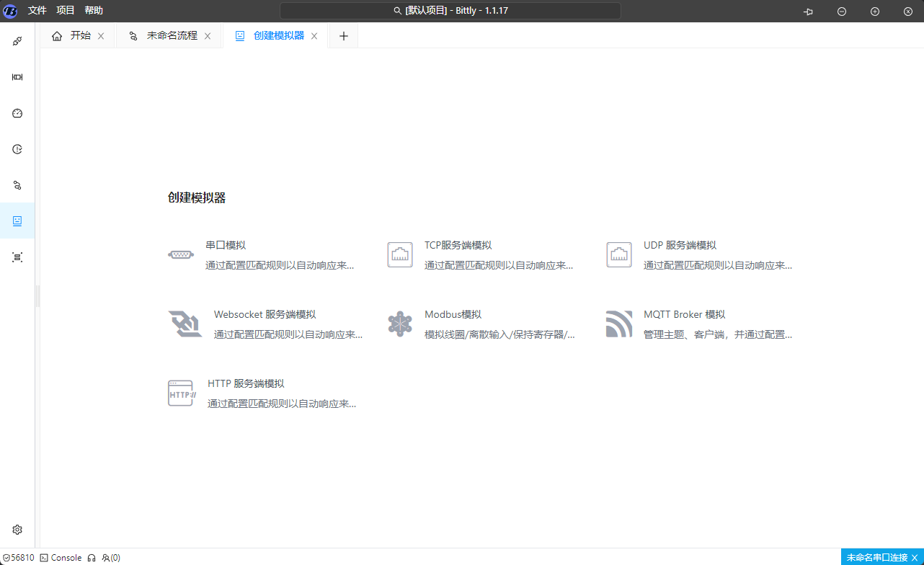This screenshot has height=565, width=924.
Task: Add a new tab with plus button
Action: pos(344,36)
